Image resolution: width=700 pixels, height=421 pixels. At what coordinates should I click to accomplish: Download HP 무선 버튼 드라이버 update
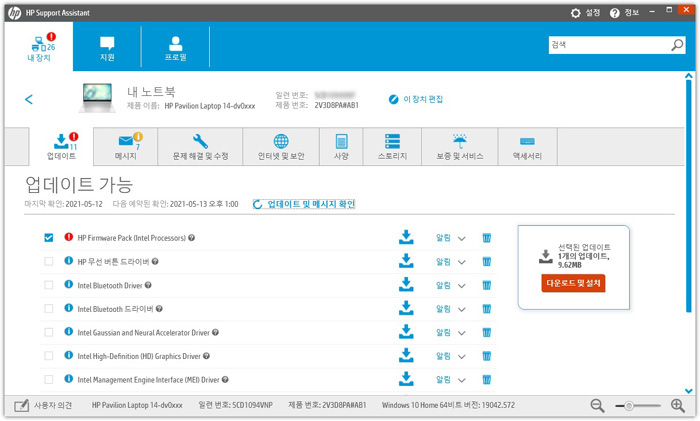pos(406,261)
